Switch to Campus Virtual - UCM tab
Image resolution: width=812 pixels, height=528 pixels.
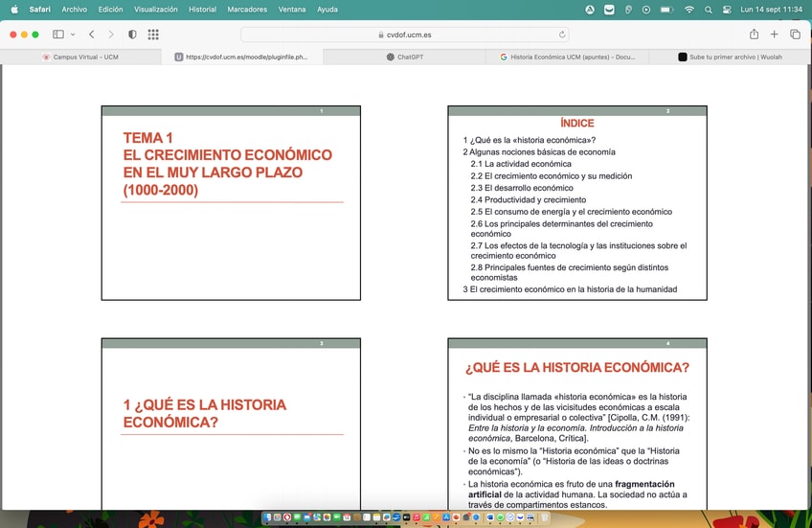[80, 57]
